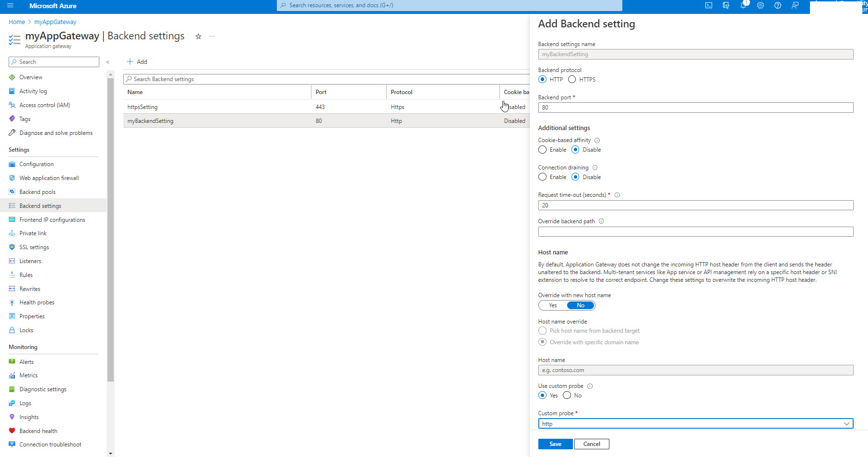Show info icon beside Request time-out

[x=618, y=195]
